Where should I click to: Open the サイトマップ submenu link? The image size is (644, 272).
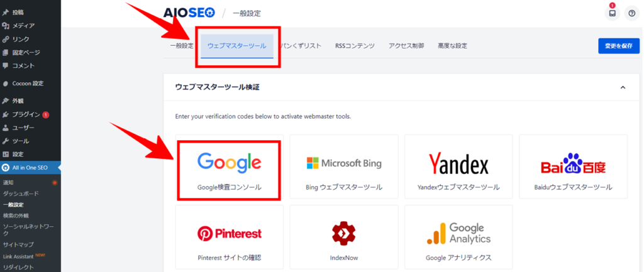[18, 244]
